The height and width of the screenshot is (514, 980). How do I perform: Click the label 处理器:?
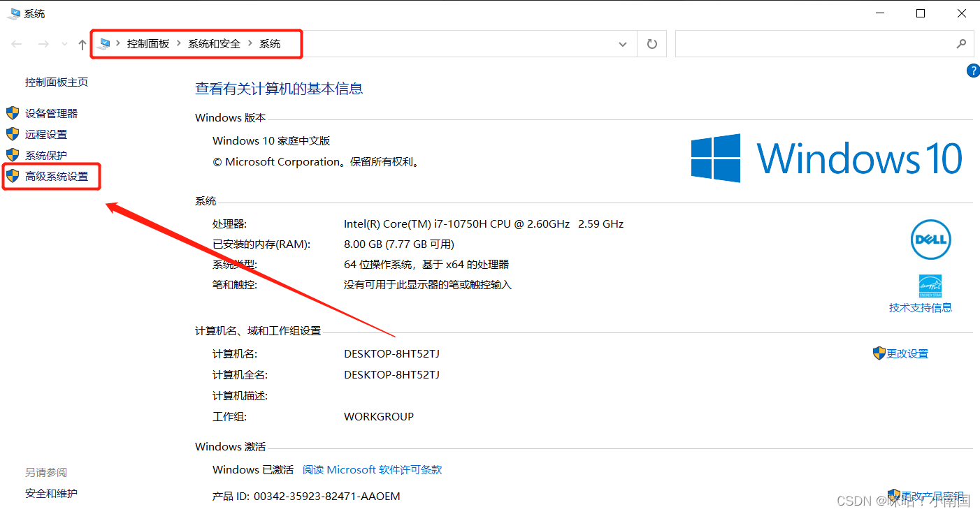pos(230,224)
